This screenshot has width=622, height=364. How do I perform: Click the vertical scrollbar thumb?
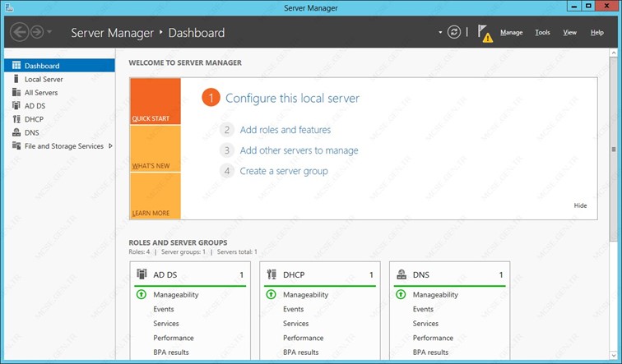[x=613, y=149]
